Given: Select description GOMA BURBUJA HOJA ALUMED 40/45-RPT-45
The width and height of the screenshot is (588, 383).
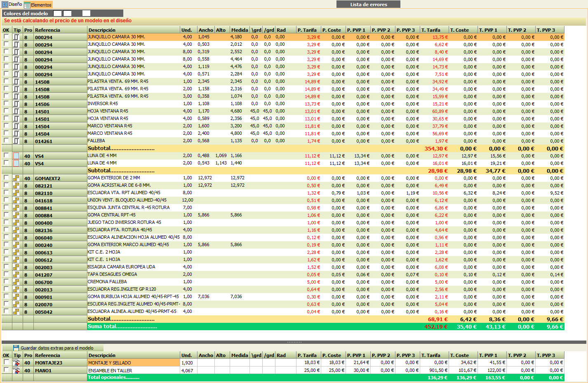Looking at the screenshot, I should pos(133,297).
